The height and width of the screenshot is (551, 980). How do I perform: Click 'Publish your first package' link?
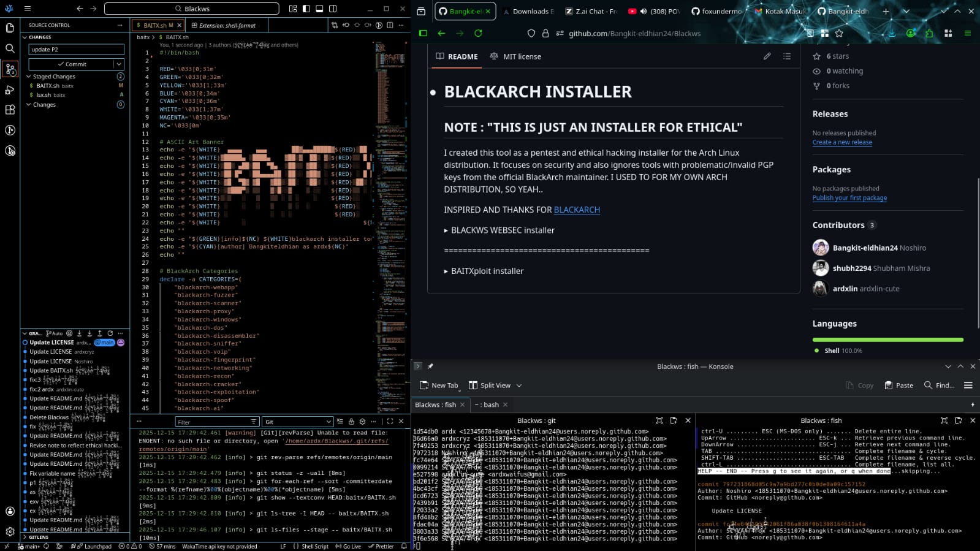[849, 198]
